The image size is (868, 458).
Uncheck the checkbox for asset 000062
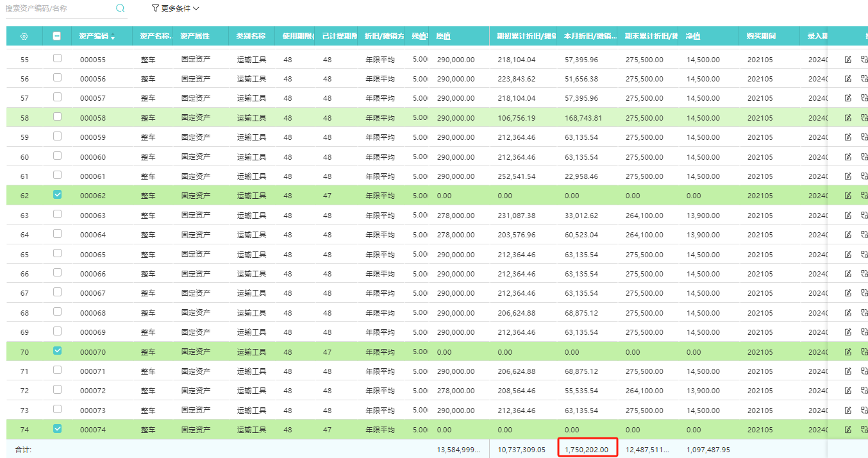pos(57,194)
